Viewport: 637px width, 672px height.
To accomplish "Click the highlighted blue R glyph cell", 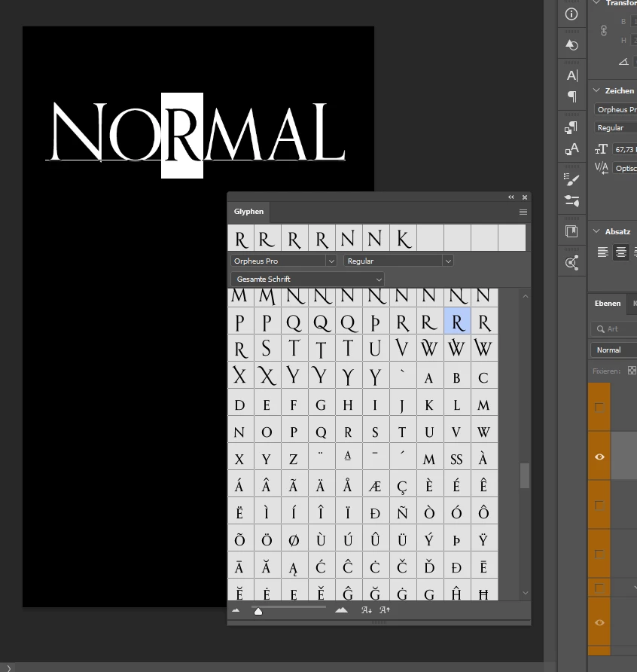I will (458, 322).
